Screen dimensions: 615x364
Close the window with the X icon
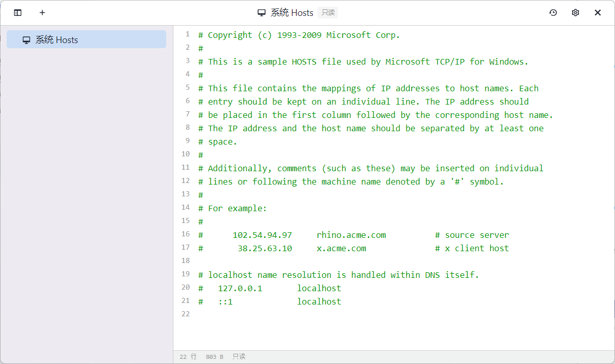point(598,13)
